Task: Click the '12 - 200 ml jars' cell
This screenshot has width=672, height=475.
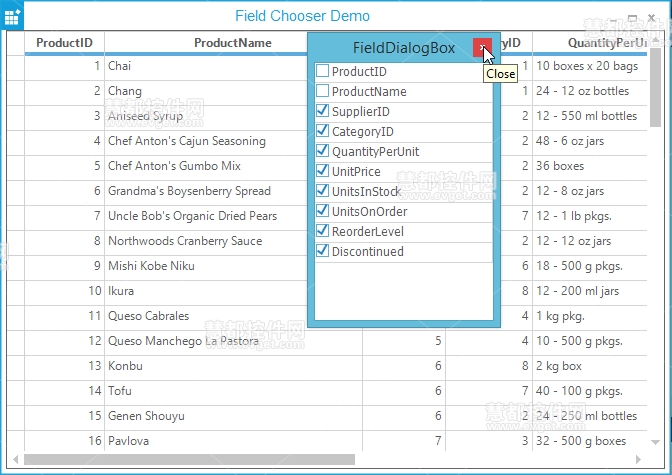Action: point(590,291)
